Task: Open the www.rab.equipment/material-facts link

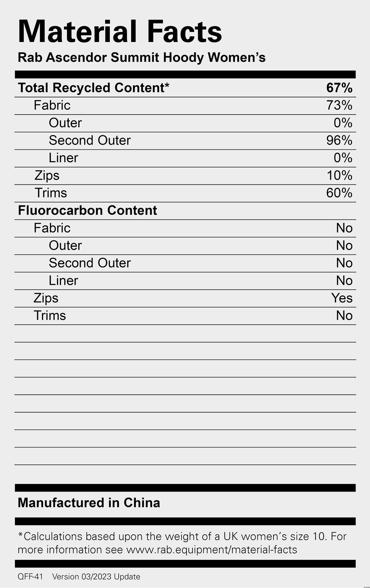Action: [x=212, y=549]
